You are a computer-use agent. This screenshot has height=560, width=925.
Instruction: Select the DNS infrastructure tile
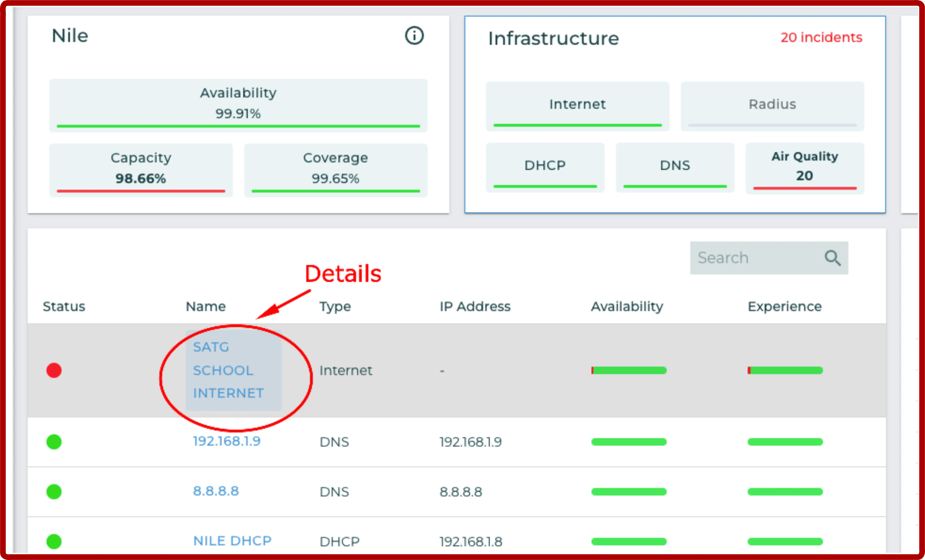675,167
